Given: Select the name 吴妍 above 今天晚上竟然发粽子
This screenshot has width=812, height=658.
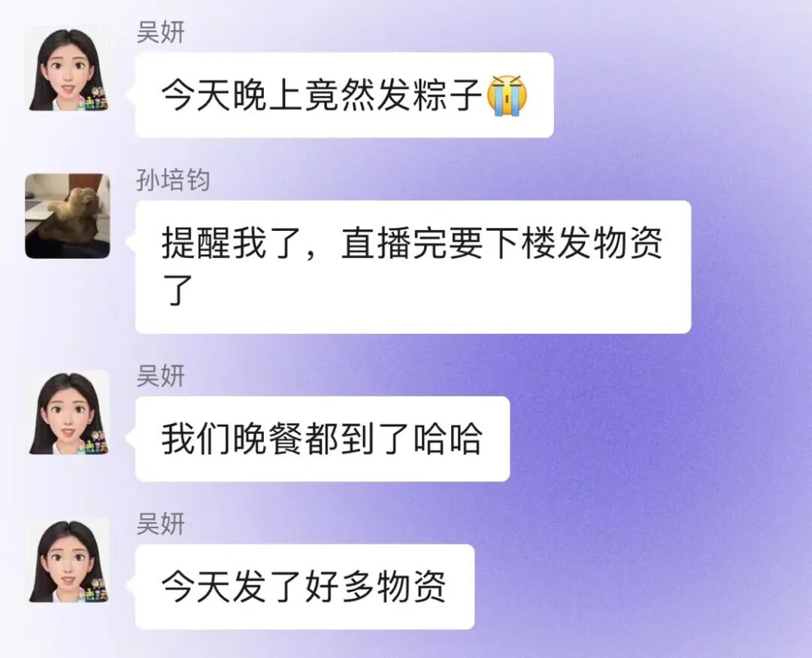Looking at the screenshot, I should pyautogui.click(x=161, y=32).
